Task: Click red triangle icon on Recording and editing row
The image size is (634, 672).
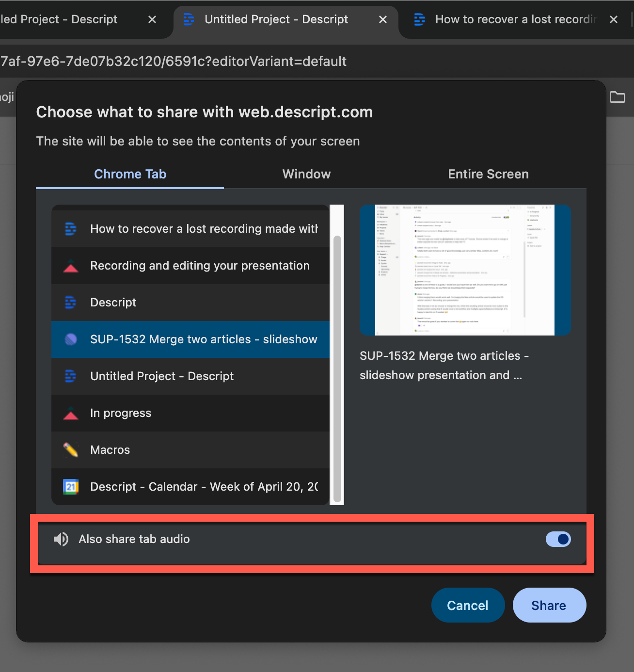Action: click(x=71, y=266)
